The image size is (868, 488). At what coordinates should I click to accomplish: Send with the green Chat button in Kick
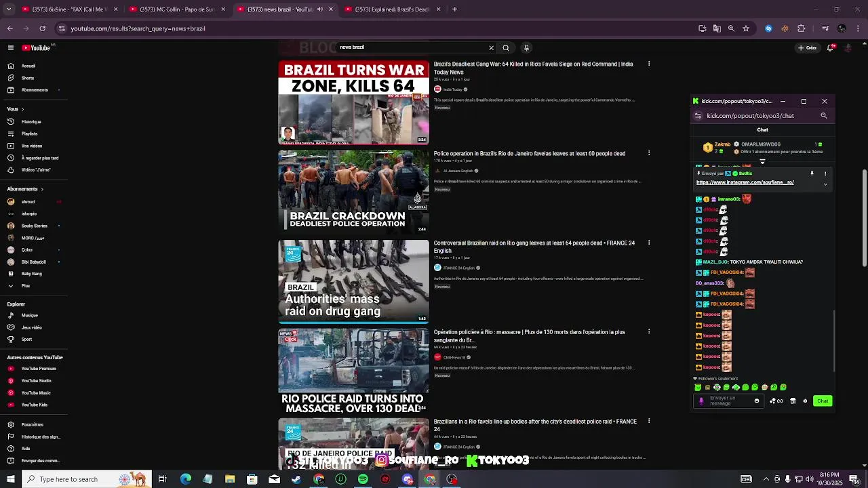click(x=823, y=401)
